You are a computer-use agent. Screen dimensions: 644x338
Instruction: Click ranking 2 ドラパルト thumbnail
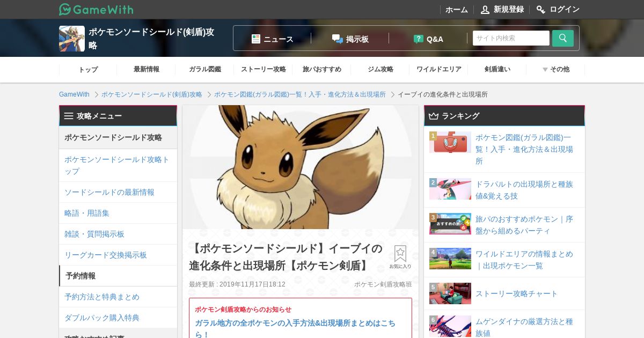coord(450,189)
